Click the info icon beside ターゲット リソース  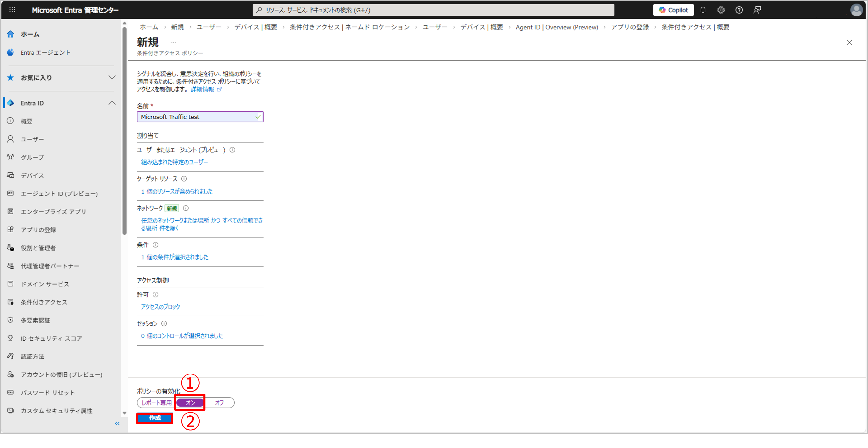tap(184, 179)
